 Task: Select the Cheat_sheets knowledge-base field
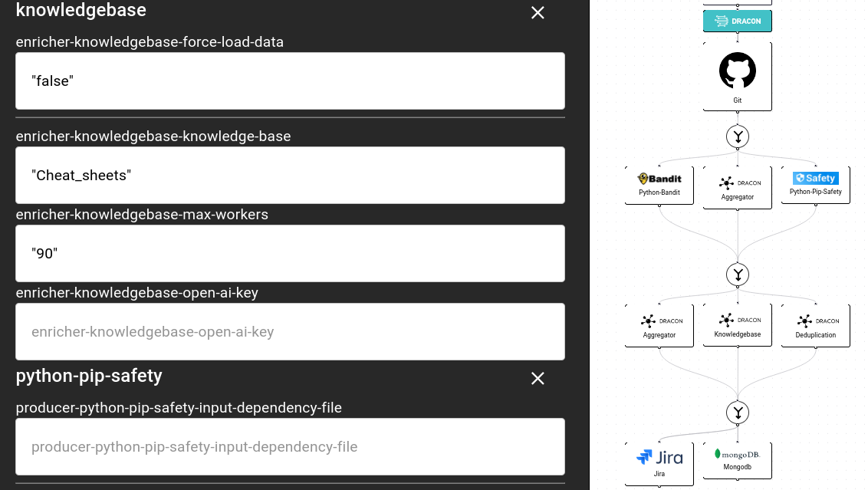click(290, 175)
